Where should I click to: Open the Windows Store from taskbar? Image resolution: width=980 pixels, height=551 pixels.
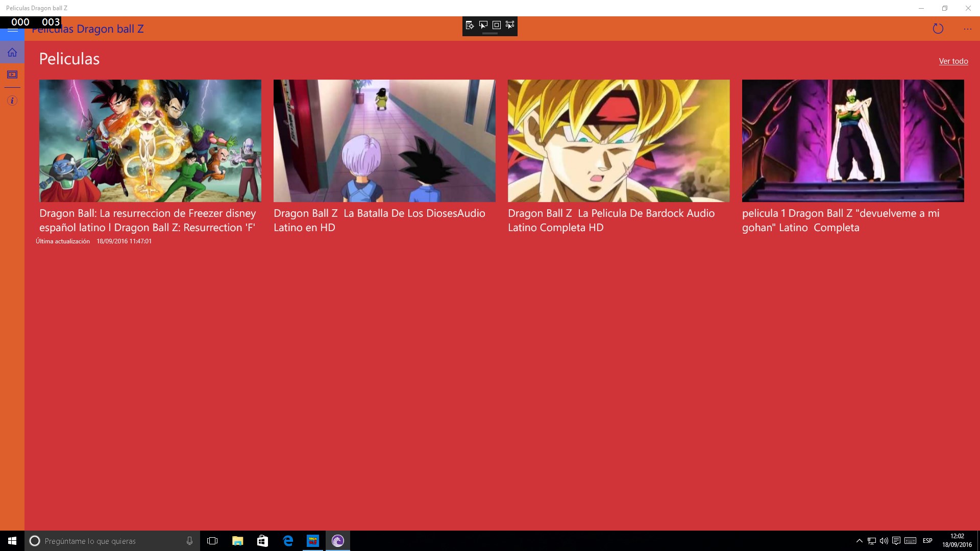(x=262, y=541)
